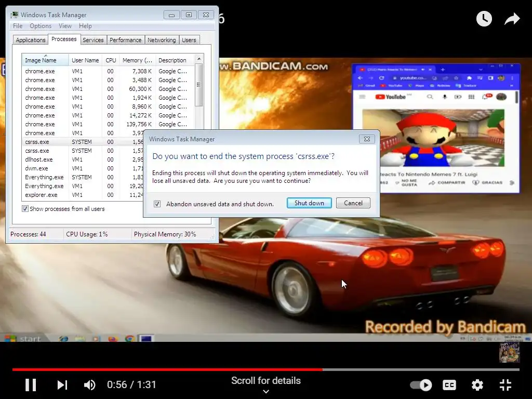Image resolution: width=532 pixels, height=399 pixels.
Task: Select the chrome.exe row using 139,756 K
Action: point(109,124)
